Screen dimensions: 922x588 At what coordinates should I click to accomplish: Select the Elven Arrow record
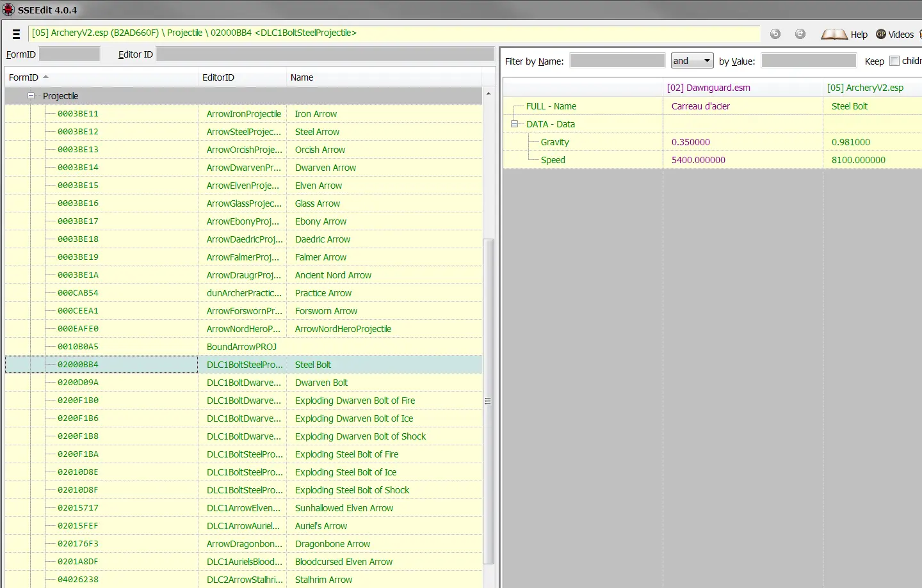point(243,186)
